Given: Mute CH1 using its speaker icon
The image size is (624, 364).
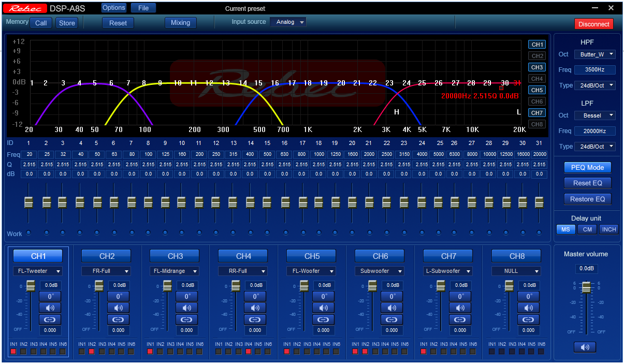Looking at the screenshot, I should [x=50, y=308].
